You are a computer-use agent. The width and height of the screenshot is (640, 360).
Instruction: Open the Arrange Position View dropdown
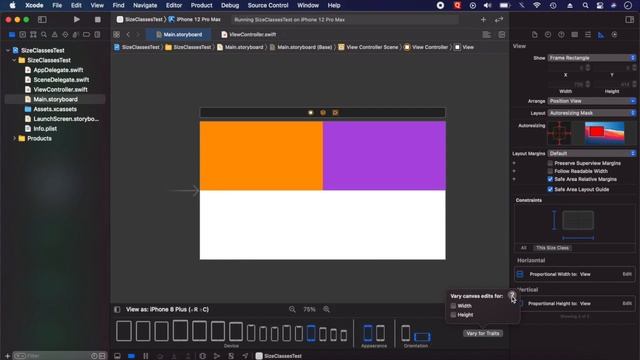click(591, 101)
